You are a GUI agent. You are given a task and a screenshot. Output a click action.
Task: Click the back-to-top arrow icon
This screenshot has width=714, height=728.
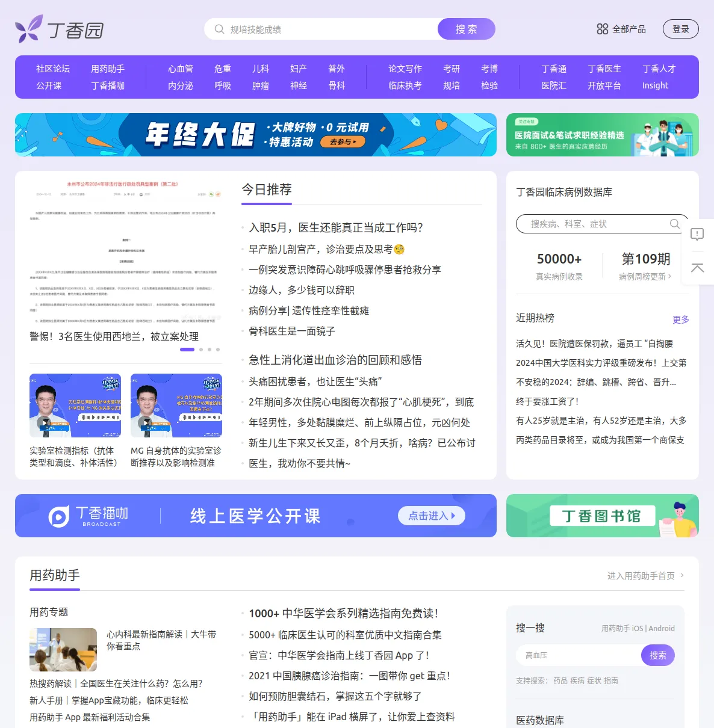(697, 268)
